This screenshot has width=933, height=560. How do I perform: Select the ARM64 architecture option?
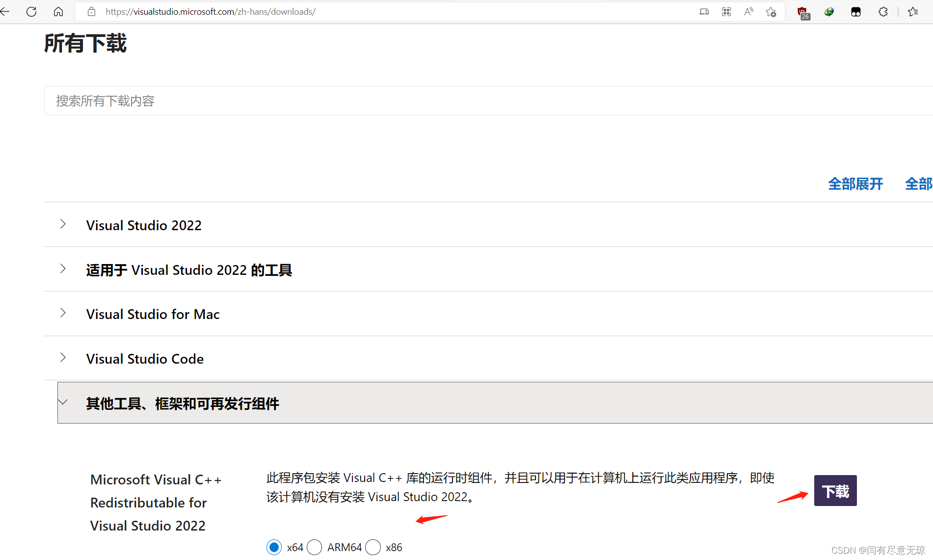315,547
